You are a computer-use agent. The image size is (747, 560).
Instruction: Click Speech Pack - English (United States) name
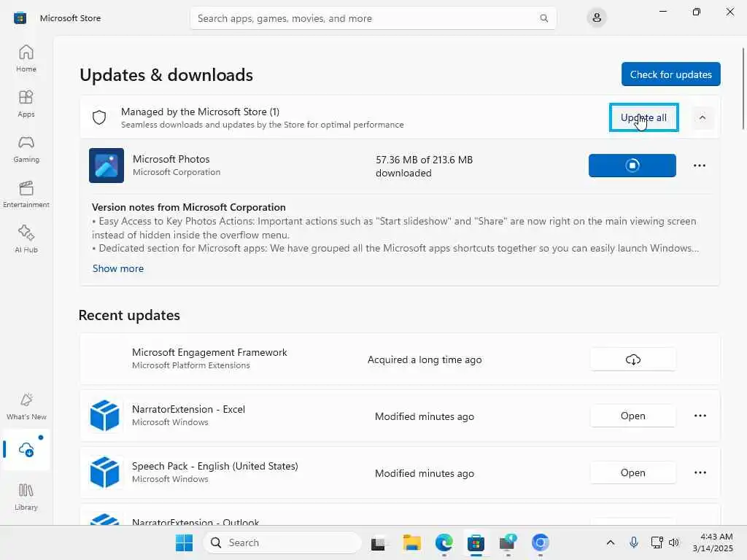pos(215,466)
